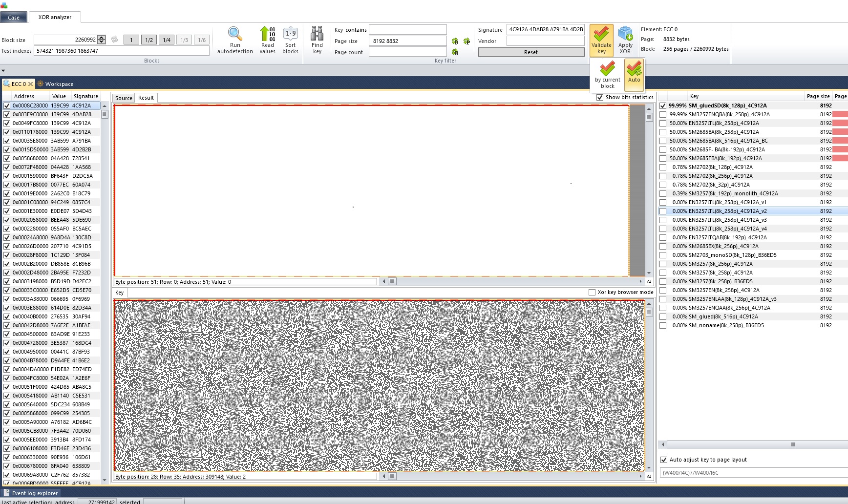The width and height of the screenshot is (848, 504).
Task: Close the ECC 0 tab
Action: coord(30,84)
